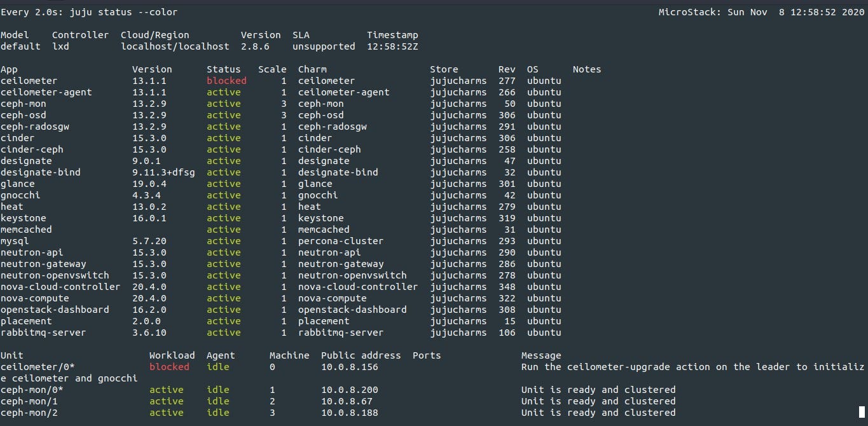Select 'neutron-api' in the App column

click(32, 252)
